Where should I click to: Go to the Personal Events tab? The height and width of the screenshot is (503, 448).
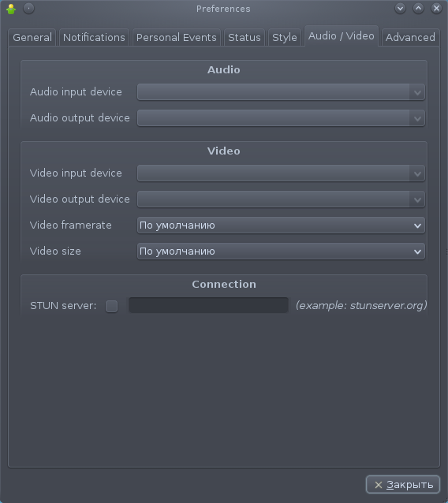coord(177,38)
